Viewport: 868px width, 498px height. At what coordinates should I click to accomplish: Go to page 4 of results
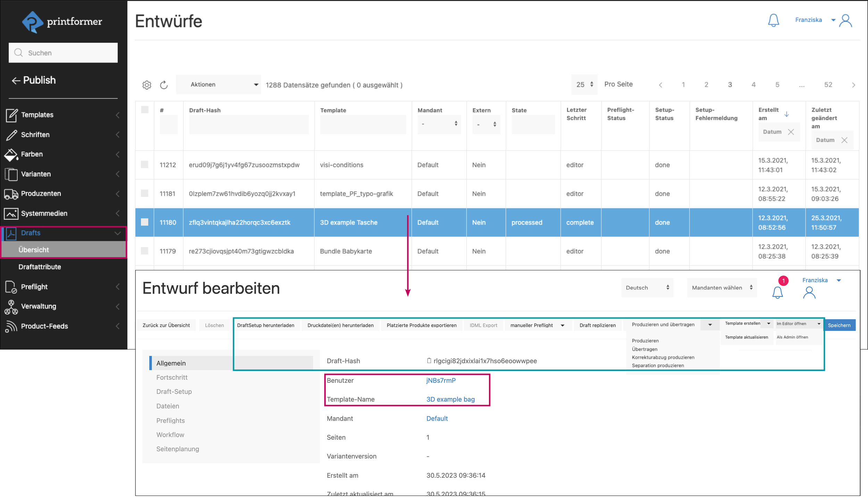tap(753, 85)
